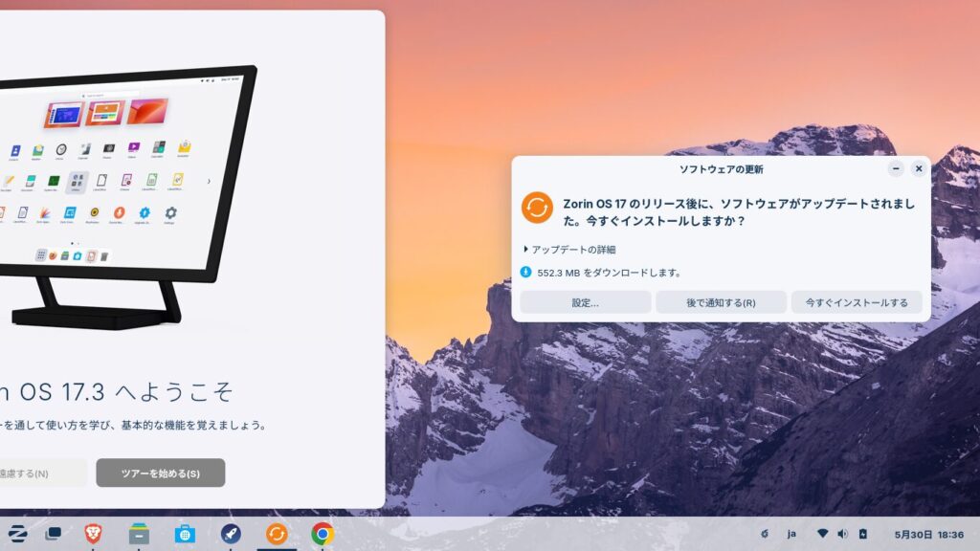Open the volume control in the system tray

click(x=842, y=534)
